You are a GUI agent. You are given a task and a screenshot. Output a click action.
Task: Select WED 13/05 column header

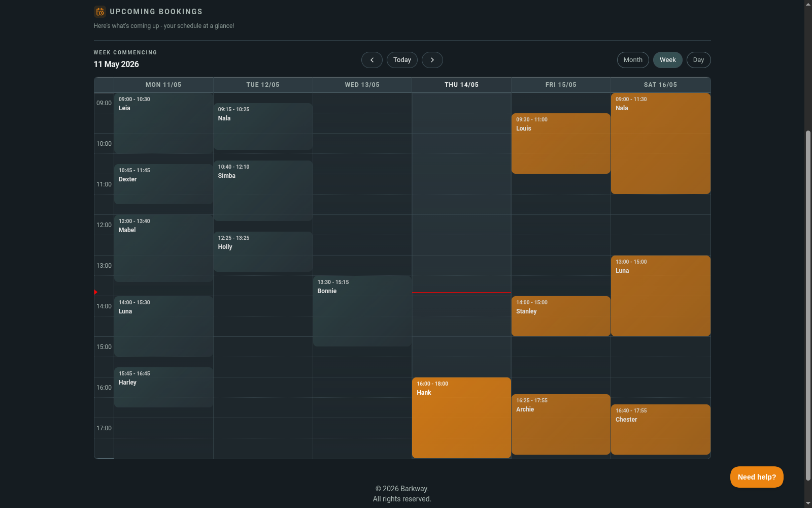pos(362,85)
